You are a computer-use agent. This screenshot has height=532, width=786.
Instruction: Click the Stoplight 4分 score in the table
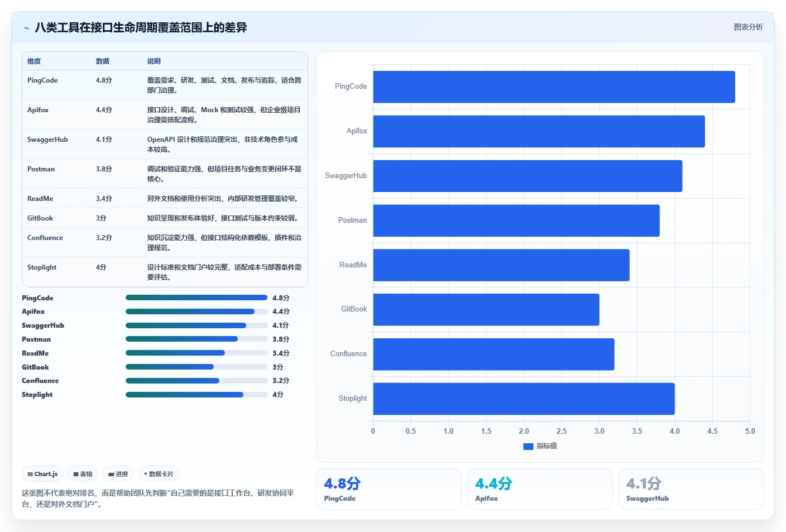101,267
